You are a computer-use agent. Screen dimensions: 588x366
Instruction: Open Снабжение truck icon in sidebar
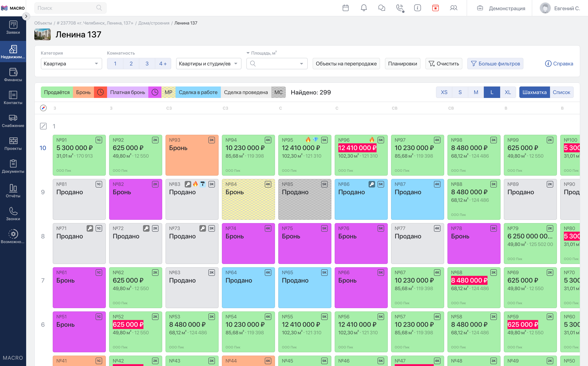coord(13,121)
